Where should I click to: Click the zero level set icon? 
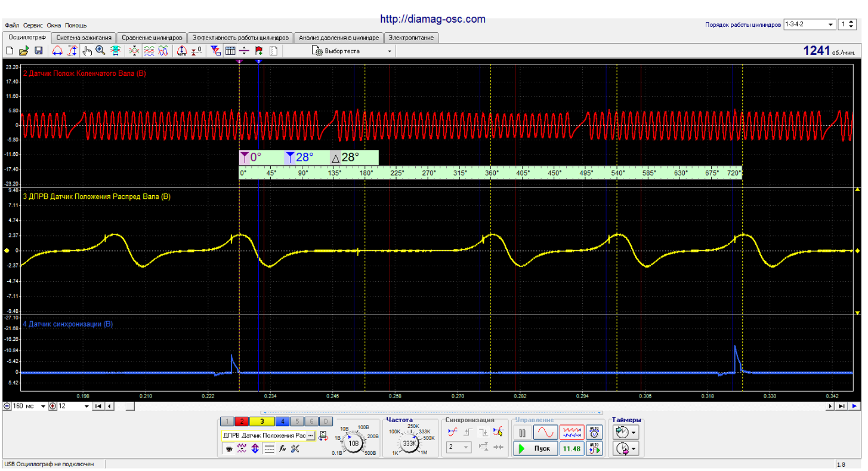(197, 51)
